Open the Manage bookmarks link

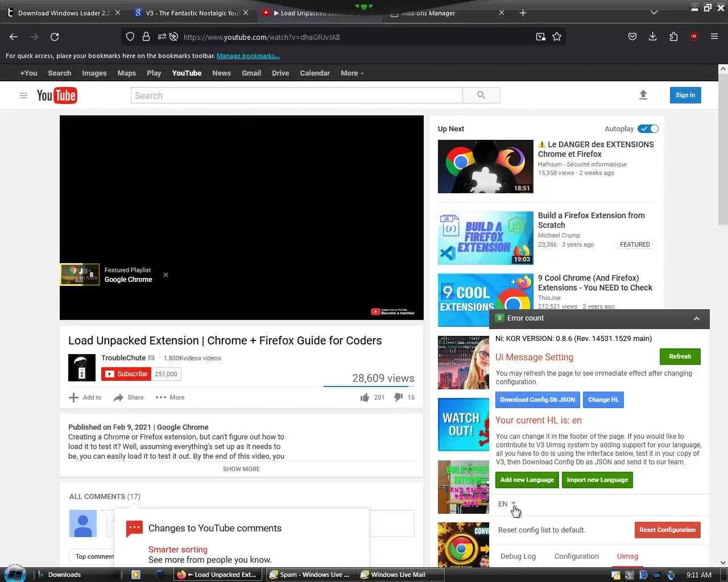248,56
